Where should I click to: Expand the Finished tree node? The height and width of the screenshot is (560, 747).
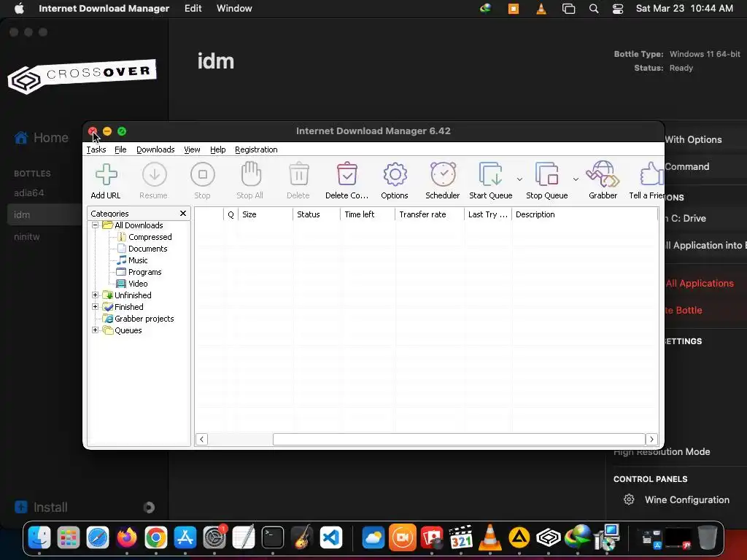coord(96,307)
